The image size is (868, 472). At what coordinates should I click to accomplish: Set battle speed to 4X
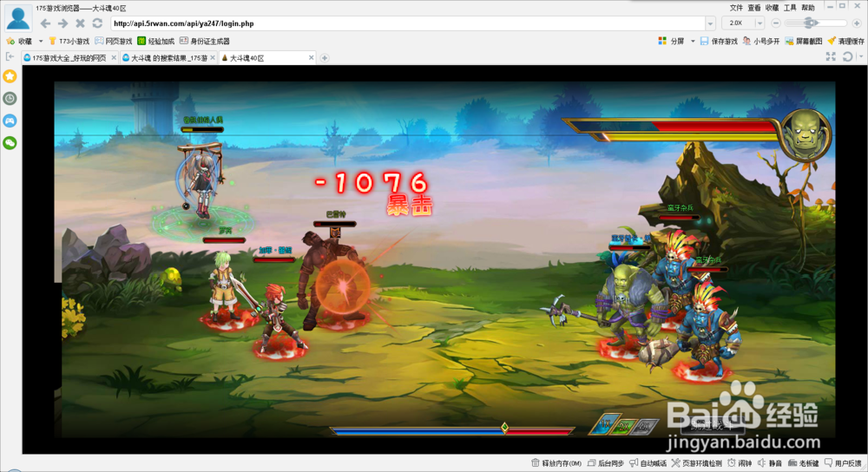tap(645, 427)
